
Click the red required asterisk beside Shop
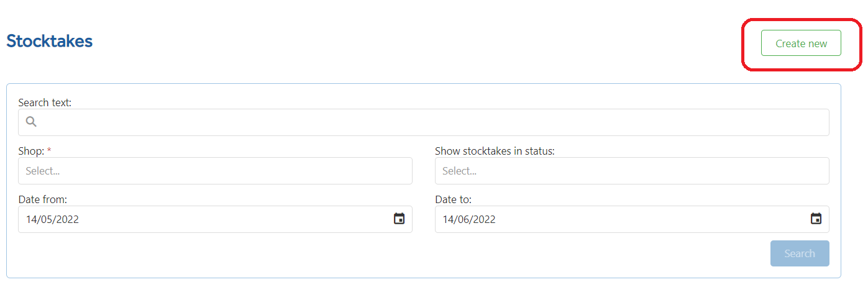tap(49, 150)
